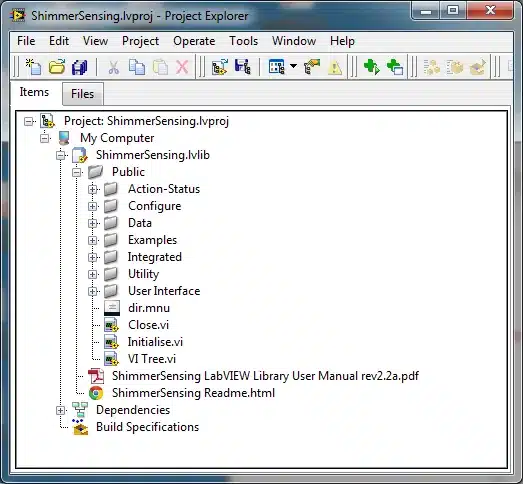Expand the Action-Status folder
523x484 pixels.
[92, 189]
